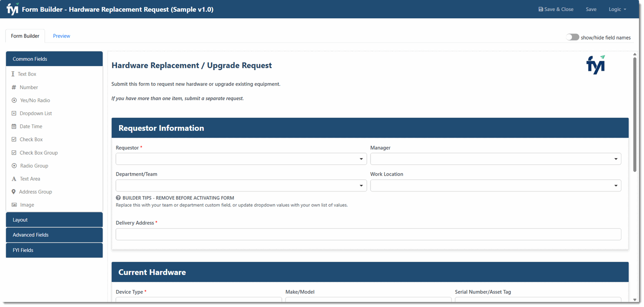This screenshot has width=644, height=307.
Task: Select the Form Builder tab
Action: pyautogui.click(x=25, y=36)
